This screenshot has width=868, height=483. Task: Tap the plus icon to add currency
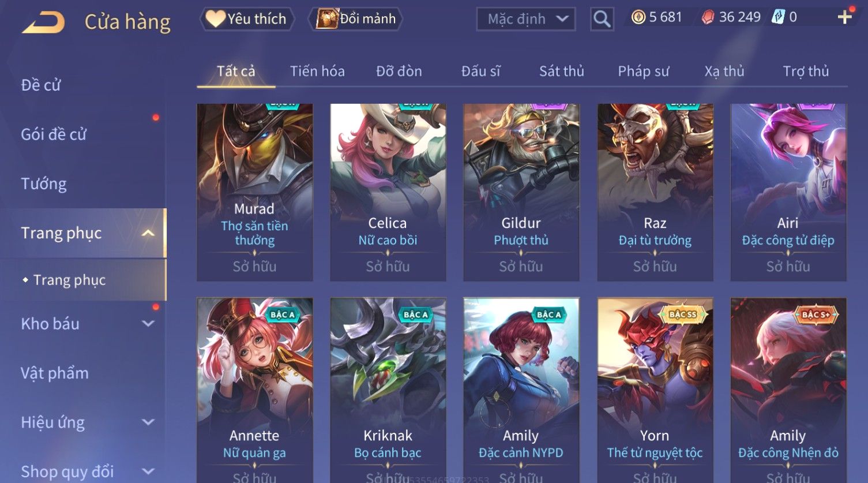tap(845, 17)
